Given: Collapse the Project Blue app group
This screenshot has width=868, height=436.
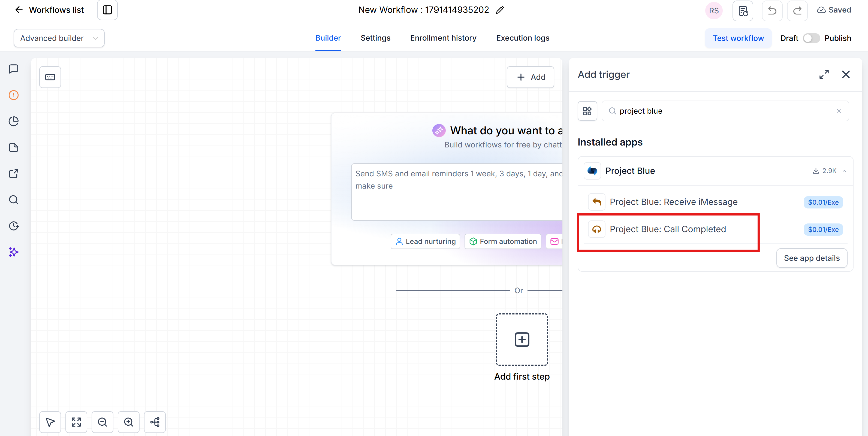Looking at the screenshot, I should [844, 171].
